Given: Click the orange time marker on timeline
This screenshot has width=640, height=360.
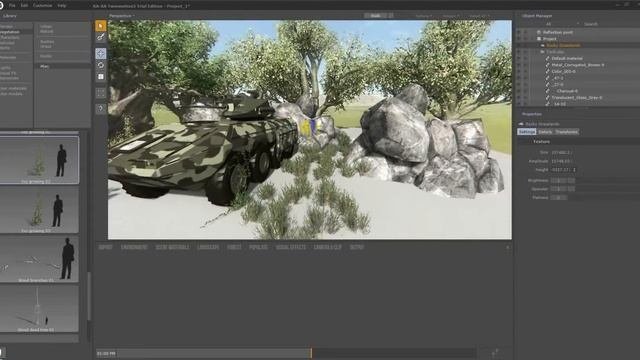Looking at the screenshot, I should pyautogui.click(x=311, y=353).
